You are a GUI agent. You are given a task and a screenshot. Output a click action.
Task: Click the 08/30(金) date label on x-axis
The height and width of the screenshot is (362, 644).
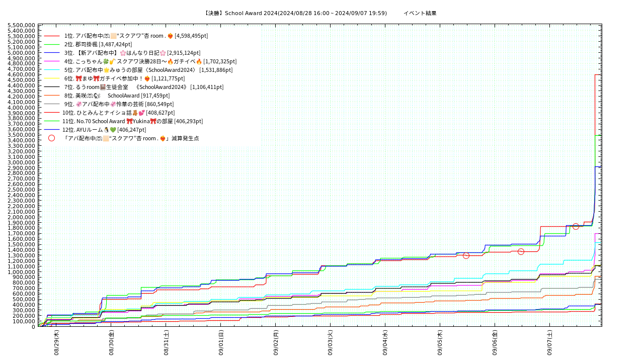pyautogui.click(x=112, y=343)
